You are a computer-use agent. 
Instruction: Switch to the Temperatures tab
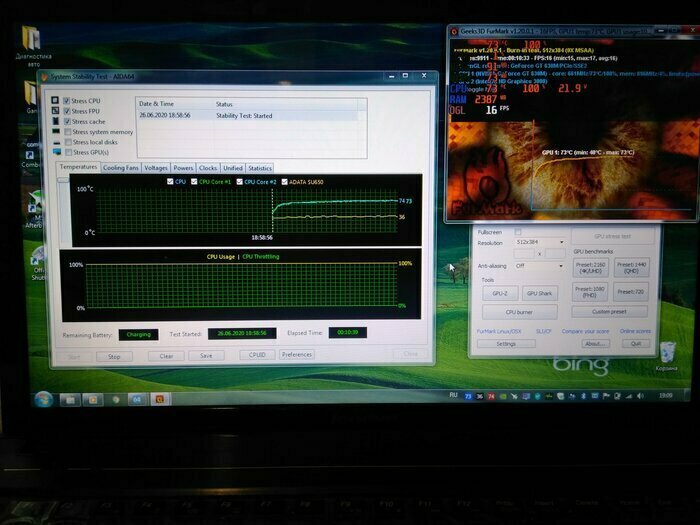[78, 167]
